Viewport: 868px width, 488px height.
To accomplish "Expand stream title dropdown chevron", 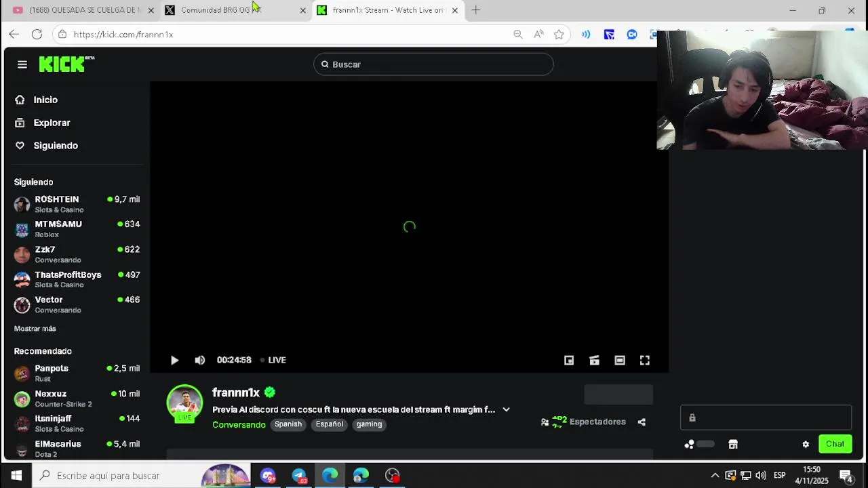I will 506,409.
